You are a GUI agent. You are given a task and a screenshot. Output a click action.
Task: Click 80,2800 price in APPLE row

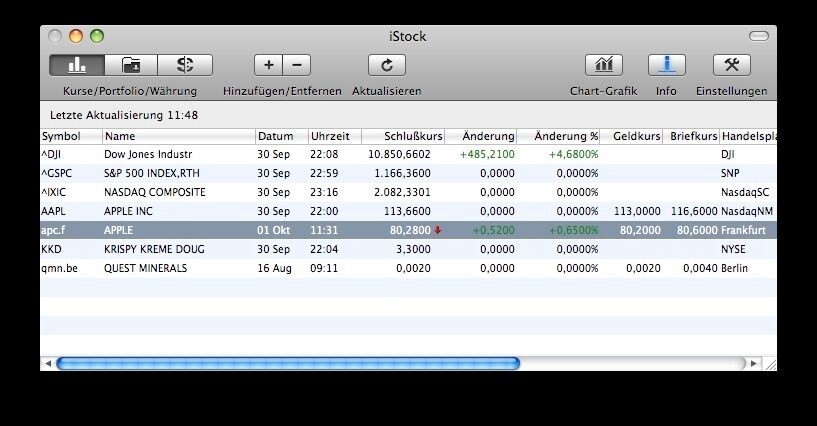[410, 230]
